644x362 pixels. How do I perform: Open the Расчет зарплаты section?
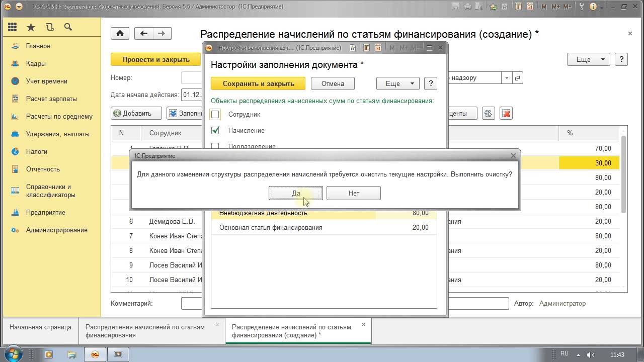click(51, 99)
